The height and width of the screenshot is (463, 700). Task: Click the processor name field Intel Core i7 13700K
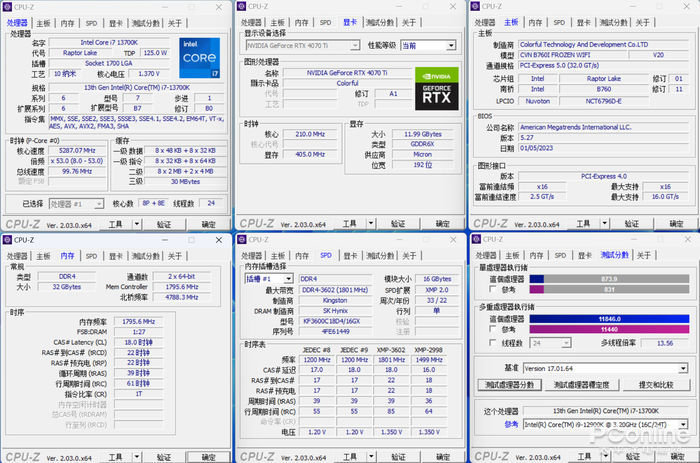109,42
